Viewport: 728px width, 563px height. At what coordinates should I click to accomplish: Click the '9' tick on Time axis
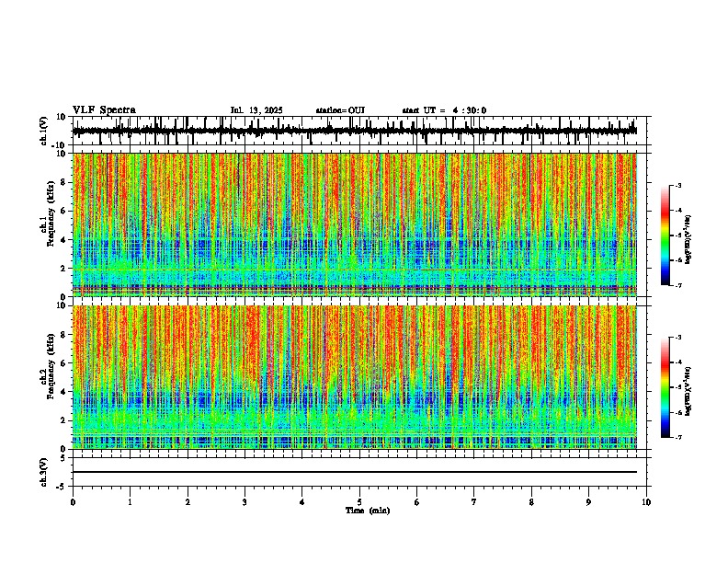(x=588, y=502)
